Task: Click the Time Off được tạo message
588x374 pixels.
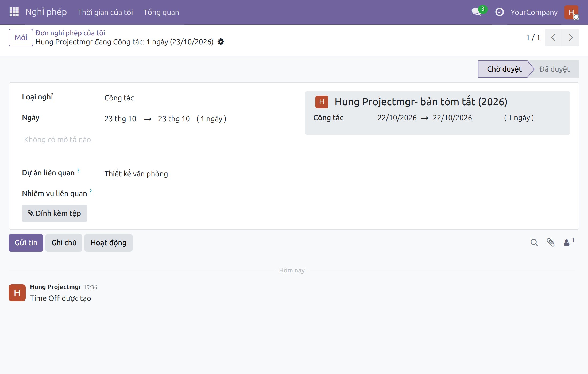Action: [x=60, y=298]
